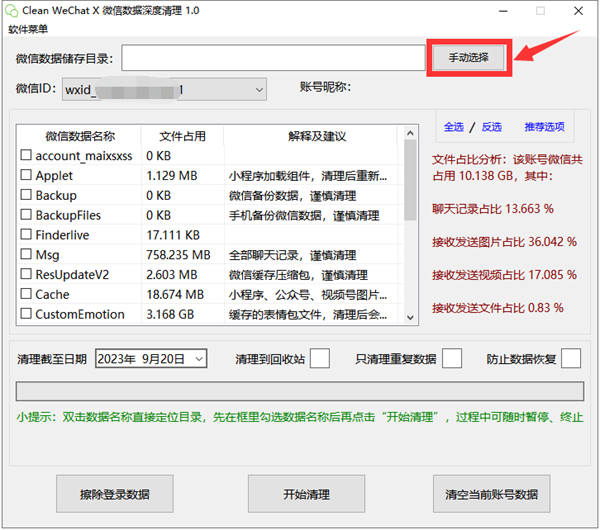Click the 反选 link
The width and height of the screenshot is (600, 530).
pyautogui.click(x=492, y=127)
